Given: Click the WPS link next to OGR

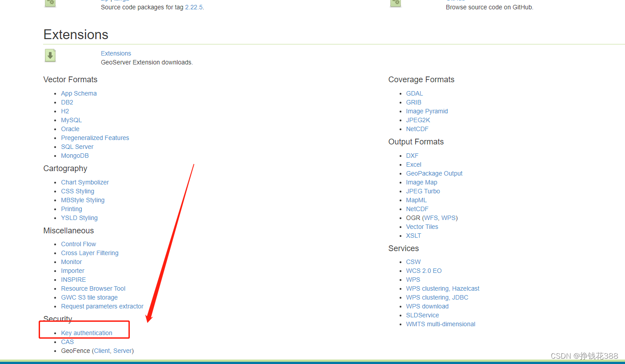Looking at the screenshot, I should click(449, 218).
